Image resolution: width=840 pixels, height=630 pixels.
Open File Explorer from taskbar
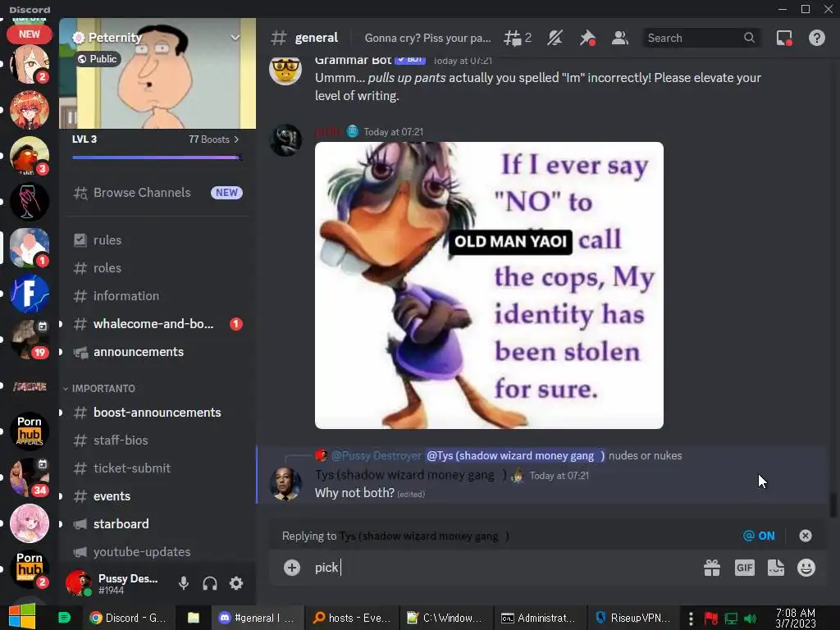193,618
